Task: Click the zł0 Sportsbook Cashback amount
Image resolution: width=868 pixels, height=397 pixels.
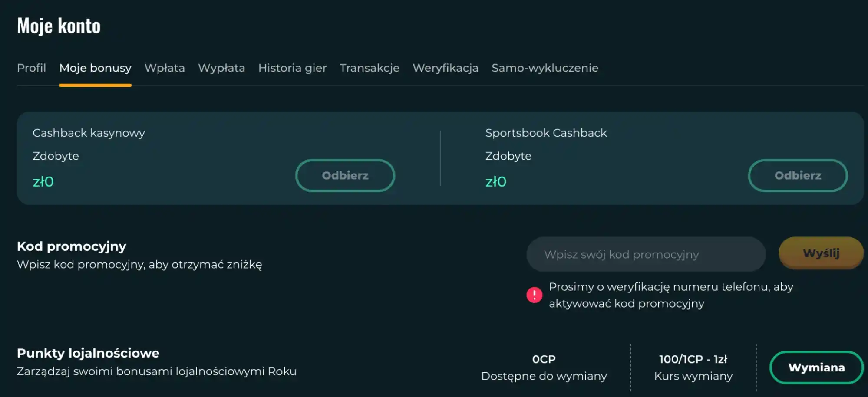Action: tap(495, 181)
